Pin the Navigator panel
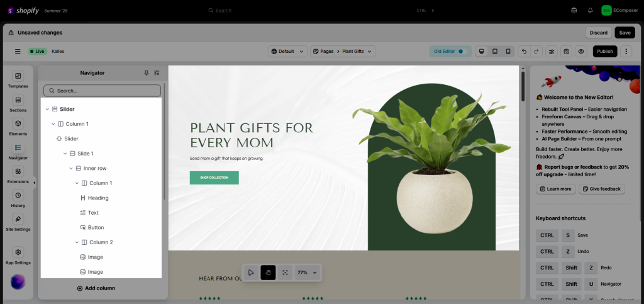644x304 pixels. (x=146, y=73)
